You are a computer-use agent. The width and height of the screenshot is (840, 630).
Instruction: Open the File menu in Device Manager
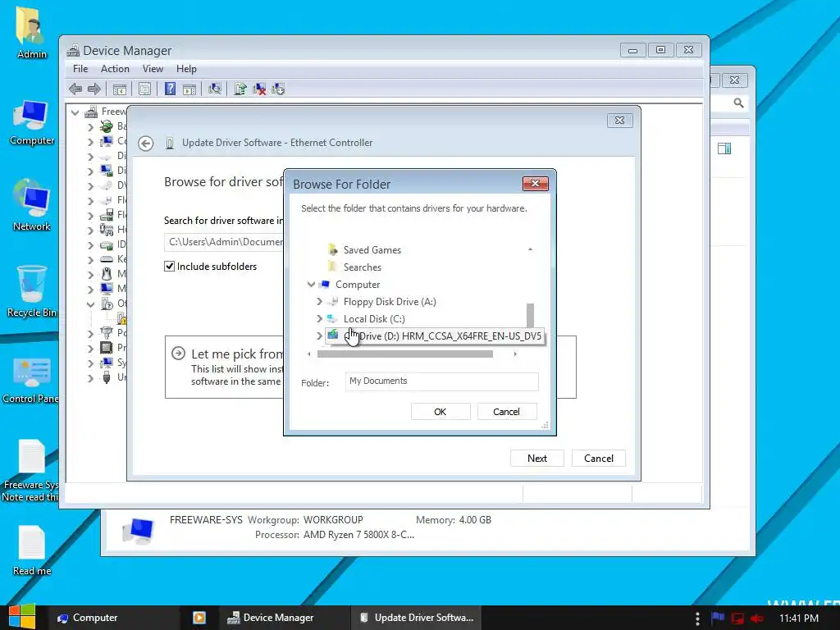pos(80,69)
